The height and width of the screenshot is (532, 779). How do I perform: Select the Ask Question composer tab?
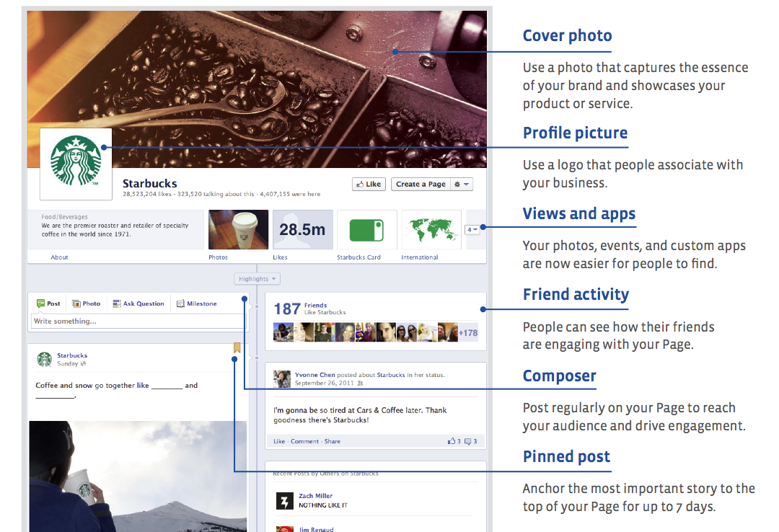coord(138,303)
